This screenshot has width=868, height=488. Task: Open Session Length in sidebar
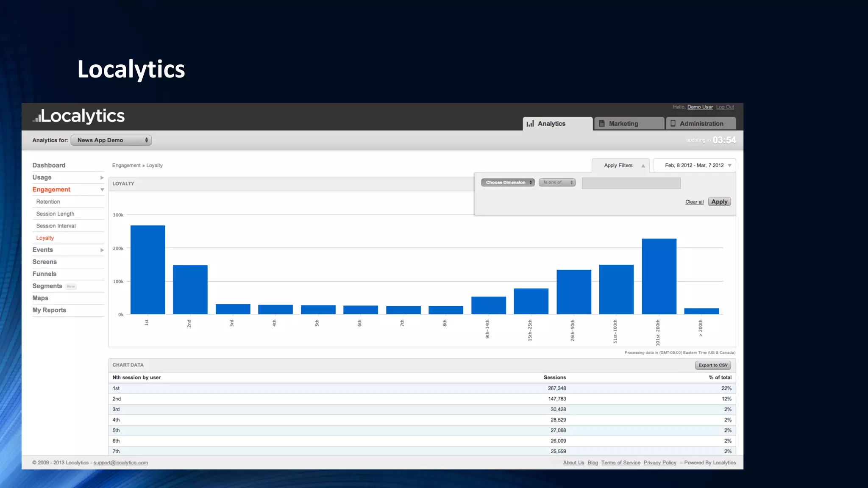tap(55, 214)
